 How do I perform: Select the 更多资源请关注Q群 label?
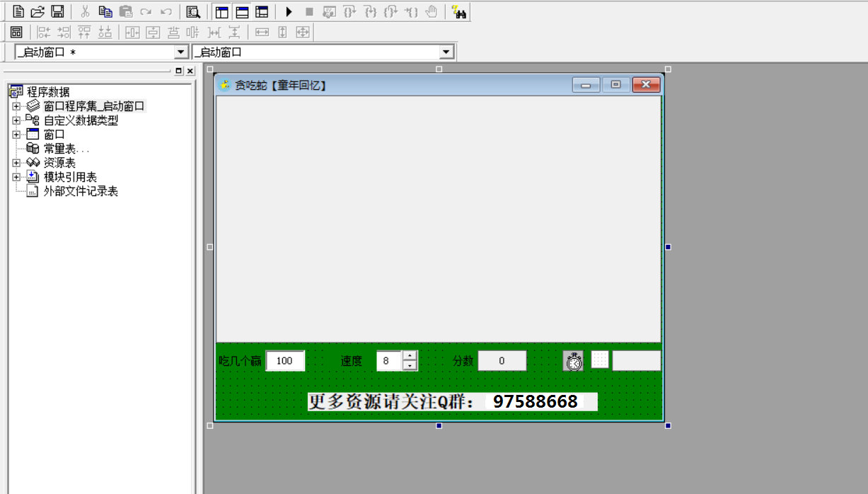tap(391, 401)
